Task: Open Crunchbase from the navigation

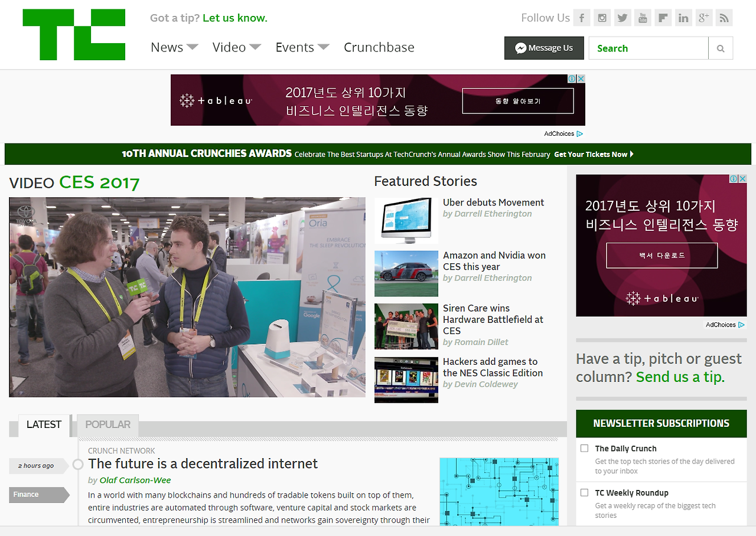Action: [379, 47]
